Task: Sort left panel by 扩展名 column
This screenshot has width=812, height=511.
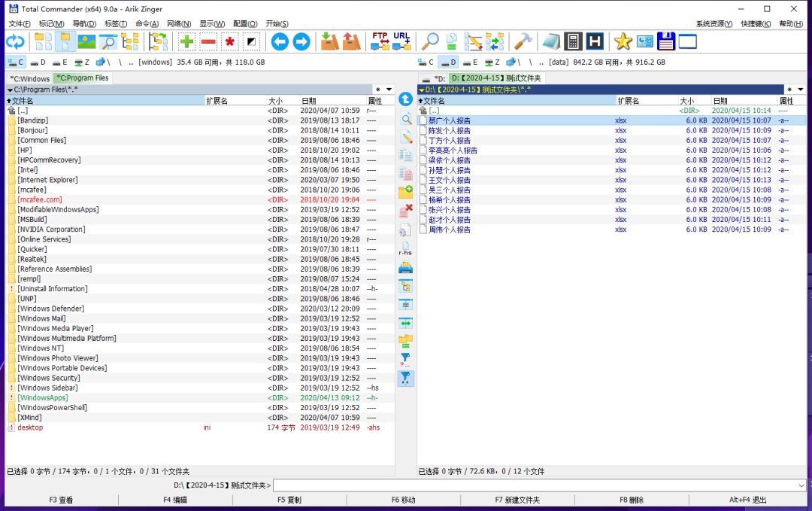Action: point(235,101)
